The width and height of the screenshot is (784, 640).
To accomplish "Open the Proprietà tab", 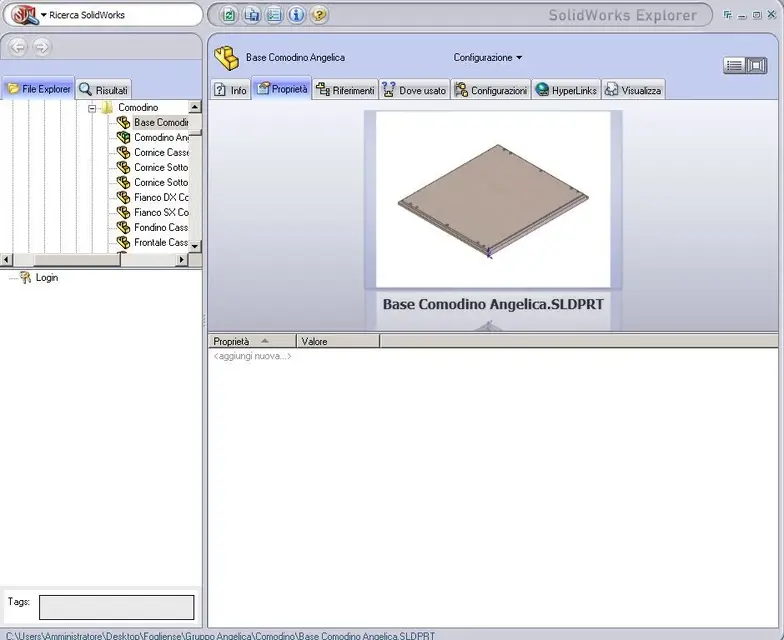I will point(282,89).
